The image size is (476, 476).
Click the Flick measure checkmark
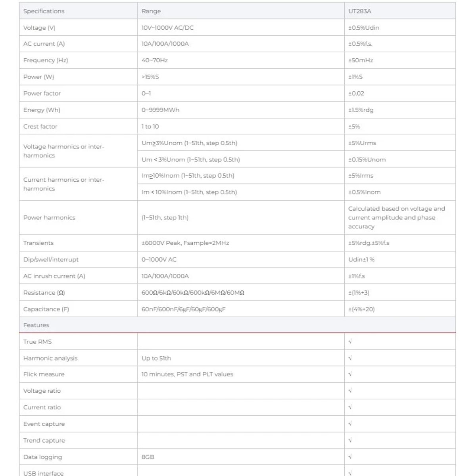click(350, 374)
